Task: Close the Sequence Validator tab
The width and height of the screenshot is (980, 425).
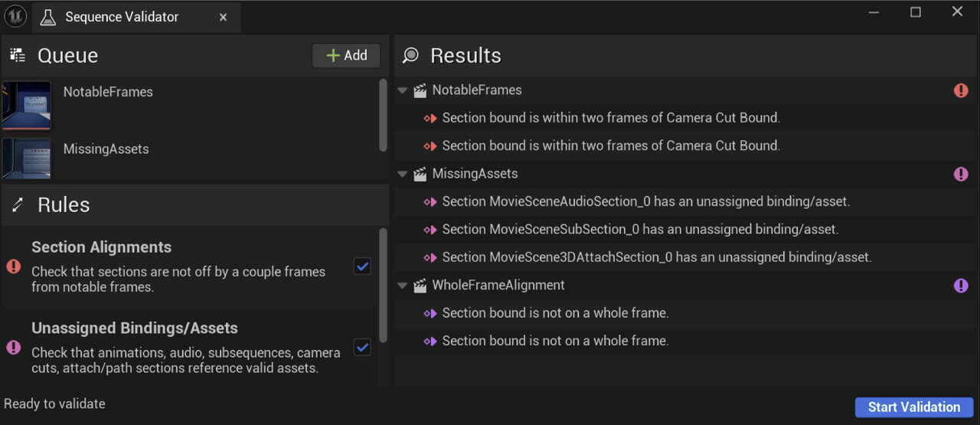Action: pos(223,17)
